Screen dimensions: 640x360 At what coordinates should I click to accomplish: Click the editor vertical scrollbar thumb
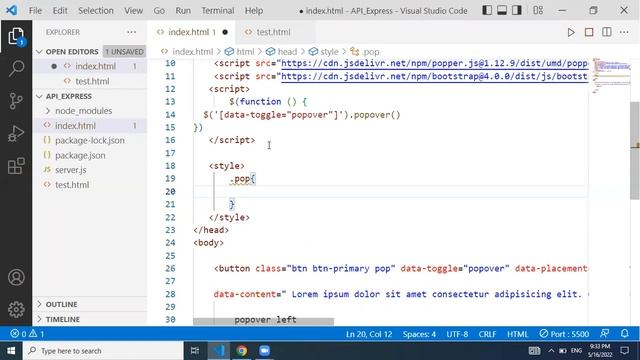[x=635, y=151]
